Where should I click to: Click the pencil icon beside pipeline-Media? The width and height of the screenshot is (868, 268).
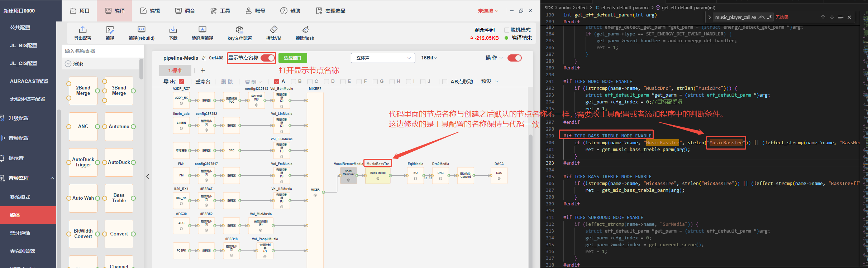click(204, 58)
